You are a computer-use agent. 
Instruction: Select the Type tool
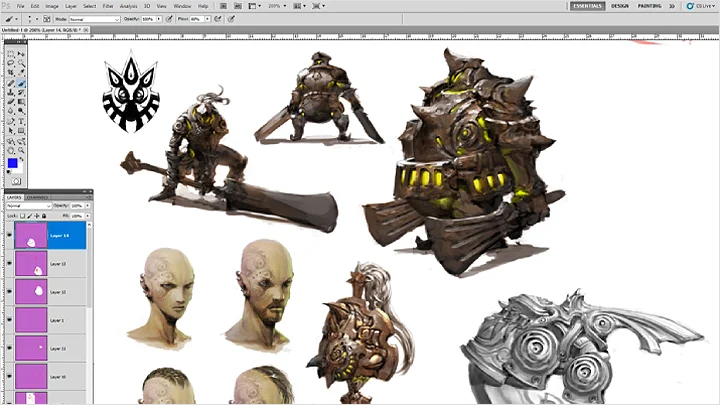tap(21, 121)
